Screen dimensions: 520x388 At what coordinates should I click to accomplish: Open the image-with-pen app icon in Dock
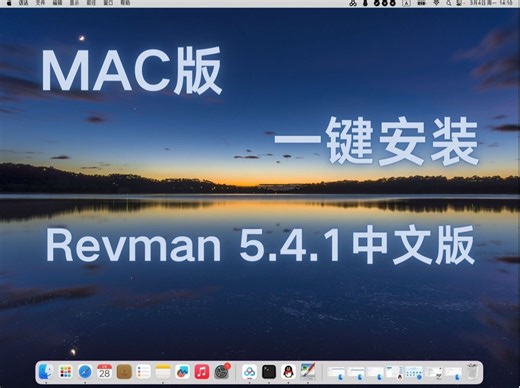tap(308, 371)
